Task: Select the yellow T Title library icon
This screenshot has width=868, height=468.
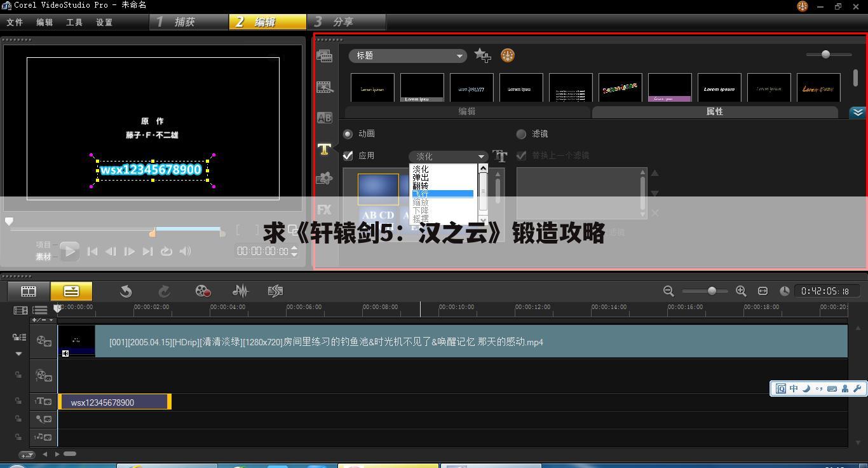Action: coord(324,149)
